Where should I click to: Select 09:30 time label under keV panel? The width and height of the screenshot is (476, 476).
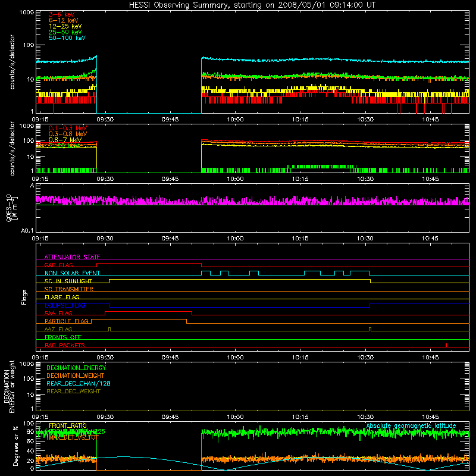(105, 120)
